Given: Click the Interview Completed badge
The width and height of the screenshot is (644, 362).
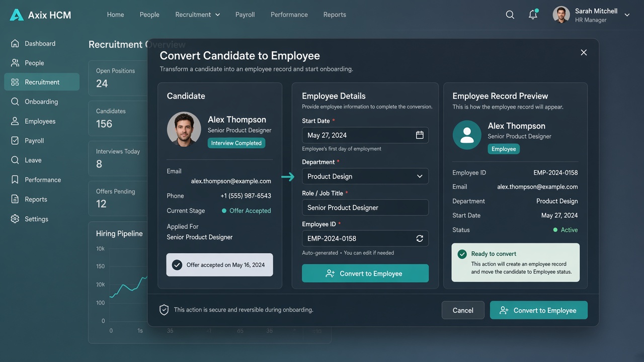Looking at the screenshot, I should point(236,143).
